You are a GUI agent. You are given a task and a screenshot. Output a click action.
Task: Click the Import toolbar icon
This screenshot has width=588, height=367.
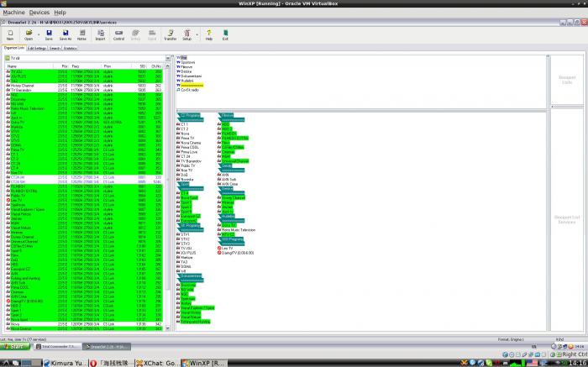coord(100,35)
